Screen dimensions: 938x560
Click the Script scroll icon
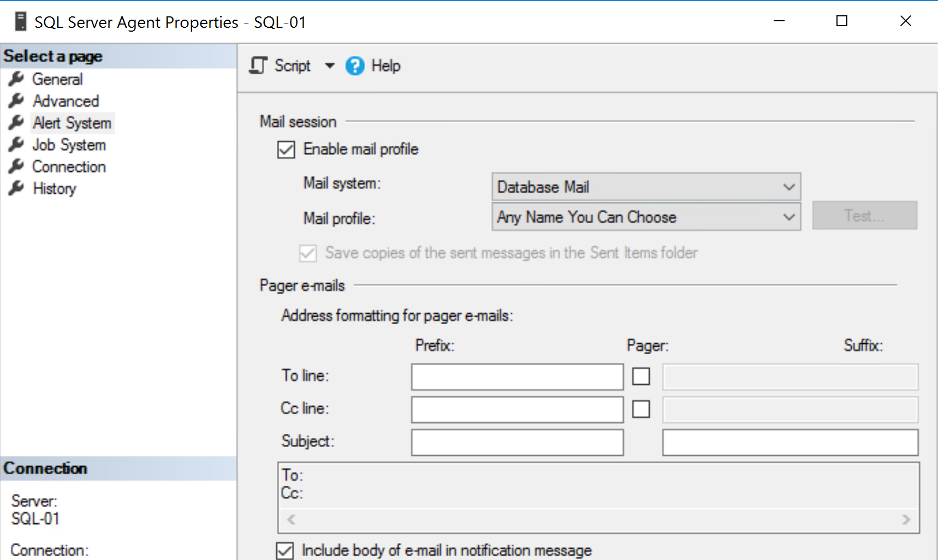[x=258, y=65]
